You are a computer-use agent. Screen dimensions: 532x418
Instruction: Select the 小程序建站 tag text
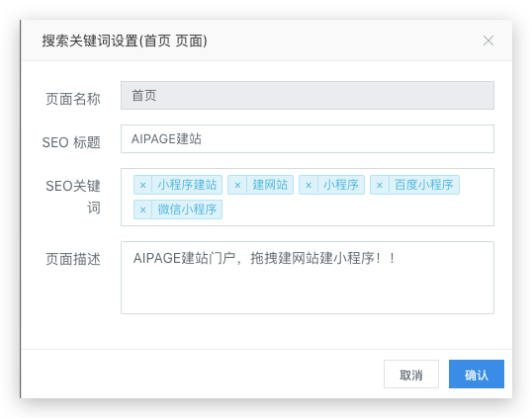point(187,185)
